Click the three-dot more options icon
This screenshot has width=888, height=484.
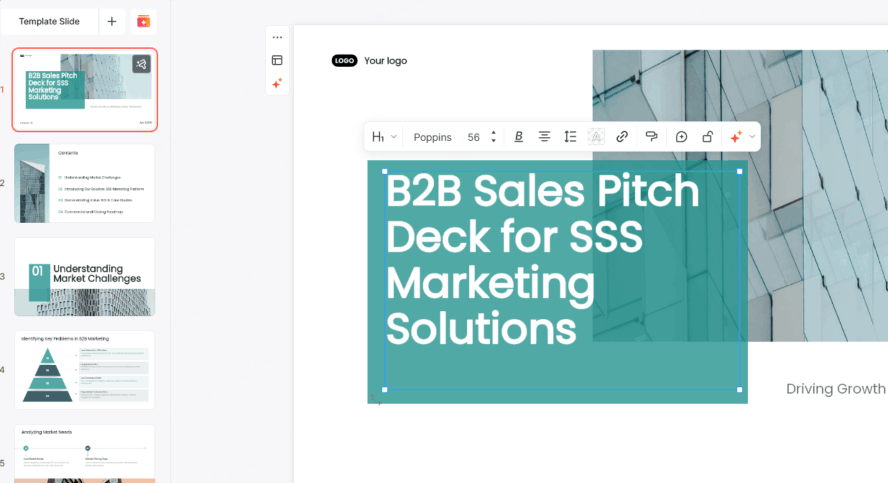click(277, 37)
